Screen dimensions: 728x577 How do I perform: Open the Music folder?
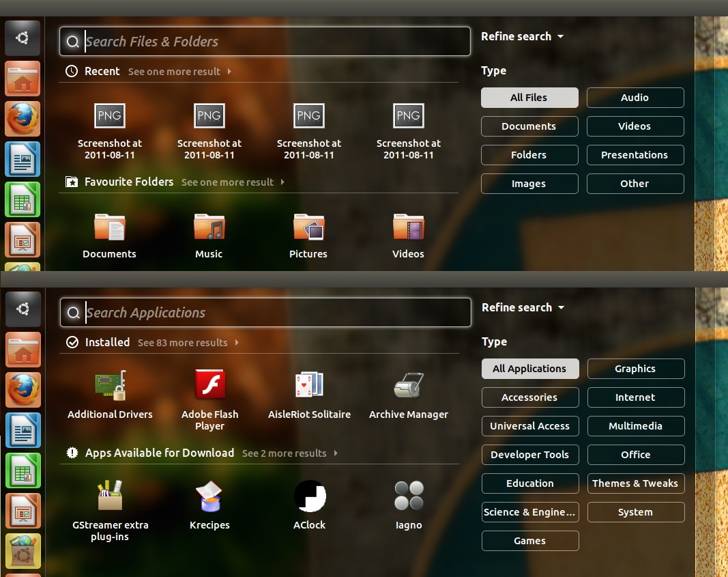(209, 227)
